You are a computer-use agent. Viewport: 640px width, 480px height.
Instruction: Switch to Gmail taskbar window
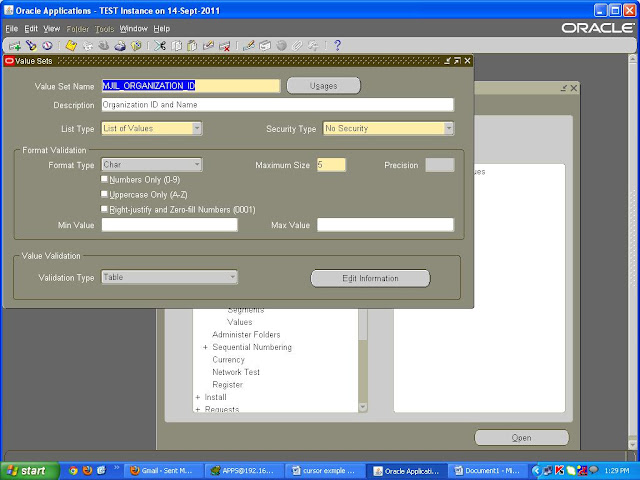pos(161,471)
